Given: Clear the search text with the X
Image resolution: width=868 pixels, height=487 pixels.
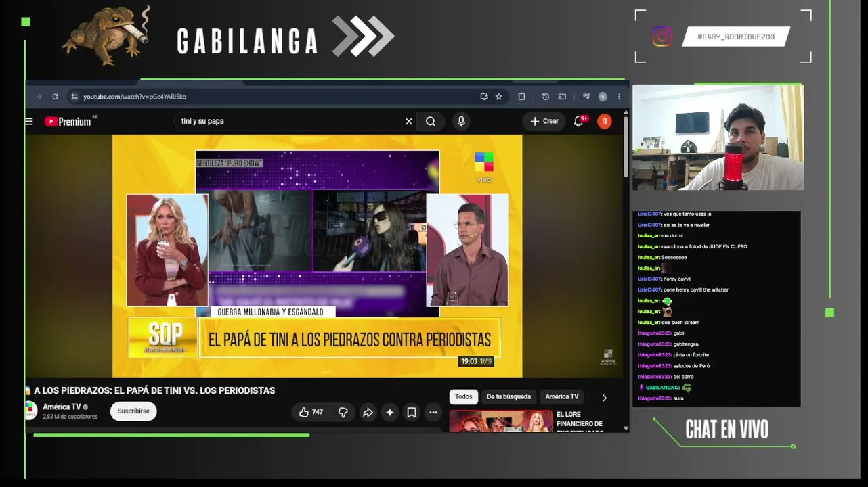Looking at the screenshot, I should tap(409, 122).
